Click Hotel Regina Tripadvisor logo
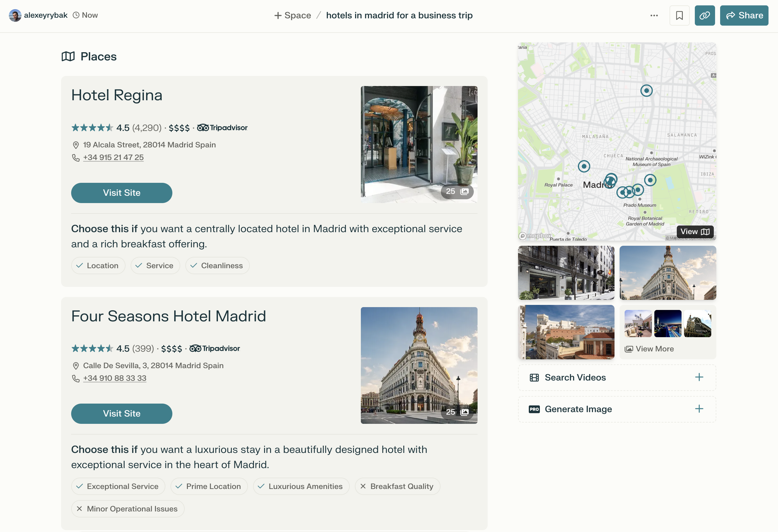778x532 pixels. pos(222,127)
